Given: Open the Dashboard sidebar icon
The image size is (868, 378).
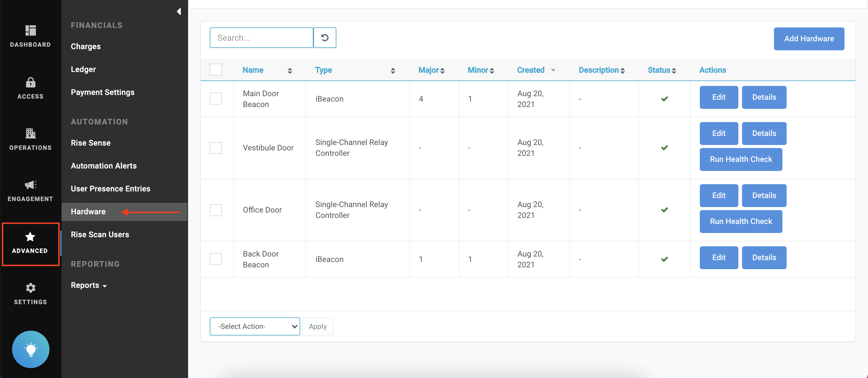Looking at the screenshot, I should [x=30, y=31].
